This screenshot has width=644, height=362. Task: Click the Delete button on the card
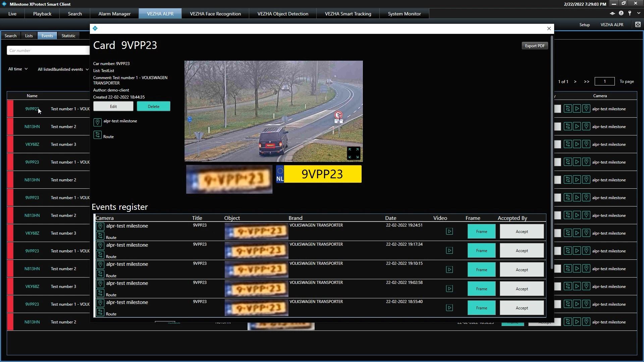tap(154, 106)
